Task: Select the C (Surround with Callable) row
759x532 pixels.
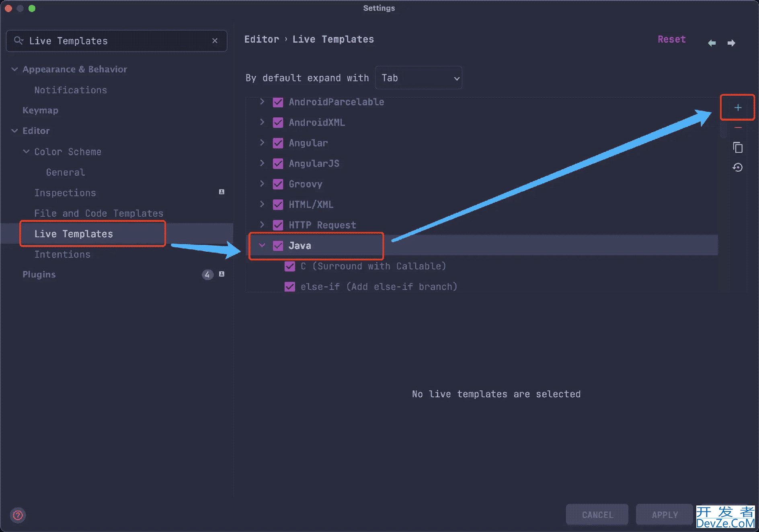Action: click(x=373, y=266)
